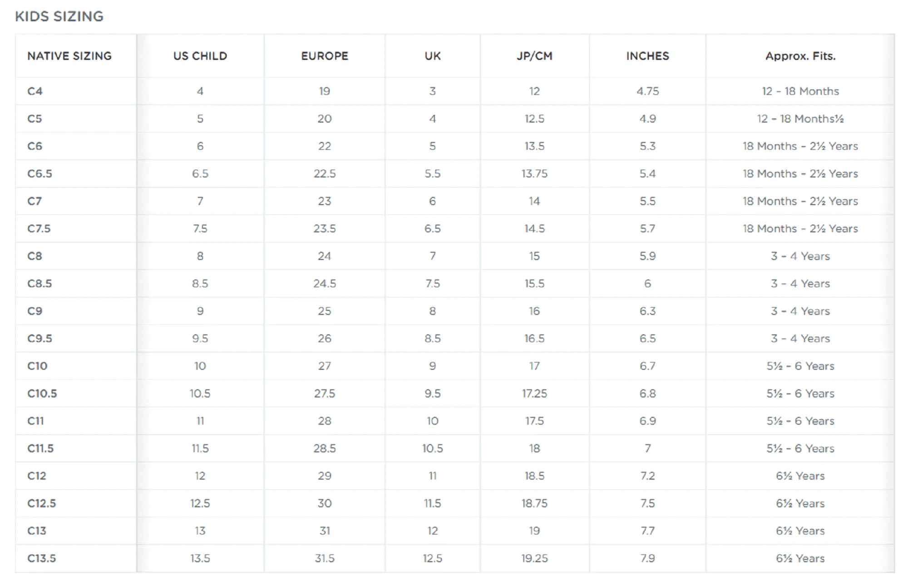The width and height of the screenshot is (908, 588).
Task: Select the C6.5 native size row label
Action: [39, 174]
